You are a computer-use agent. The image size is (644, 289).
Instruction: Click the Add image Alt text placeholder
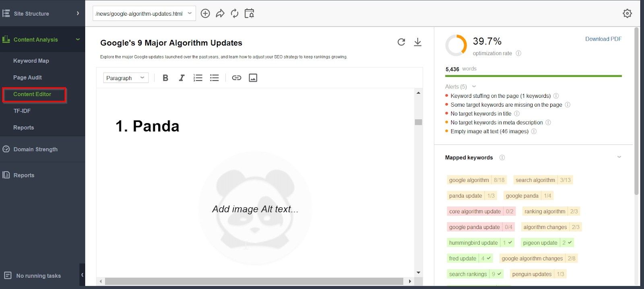point(255,209)
